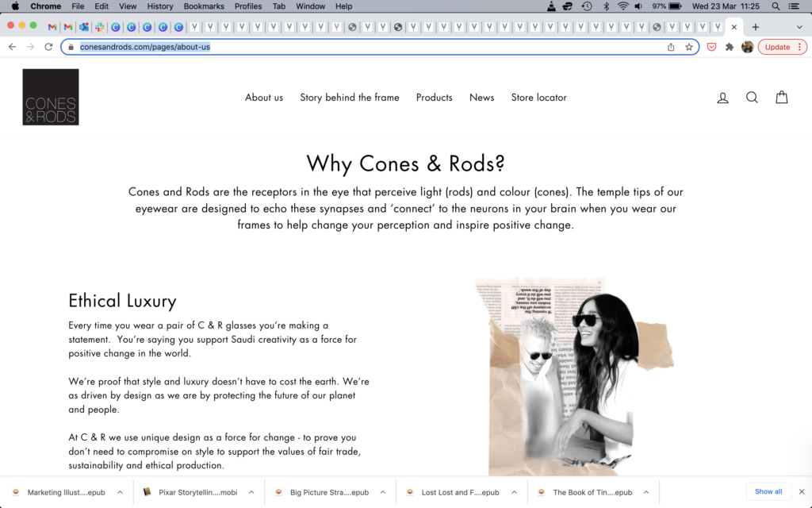
Task: Open Time Machine menu bar icon
Action: pyautogui.click(x=587, y=6)
